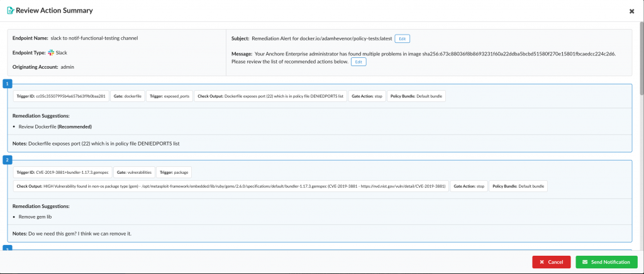Click the Remove gem lib suggestion
The image size is (644, 274).
tap(35, 217)
